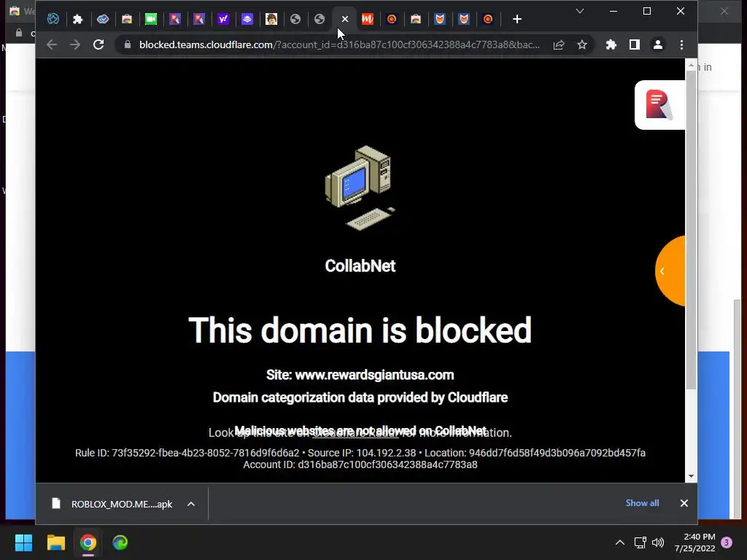
Task: Close the background browser window
Action: tap(724, 11)
